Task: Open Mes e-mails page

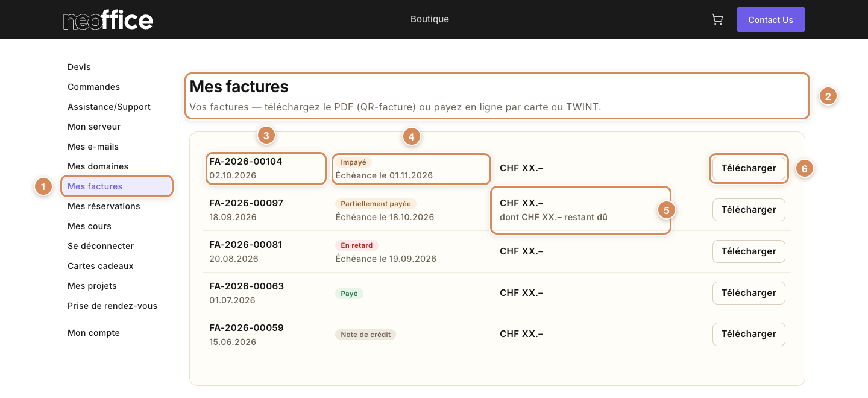Action: (x=93, y=147)
